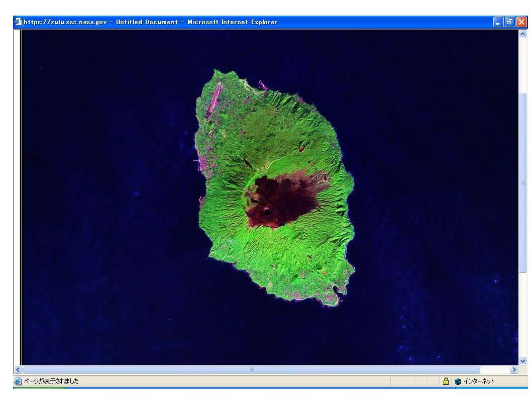Click the horizontal scrollbar left arrow
532x399 pixels.
(x=18, y=369)
